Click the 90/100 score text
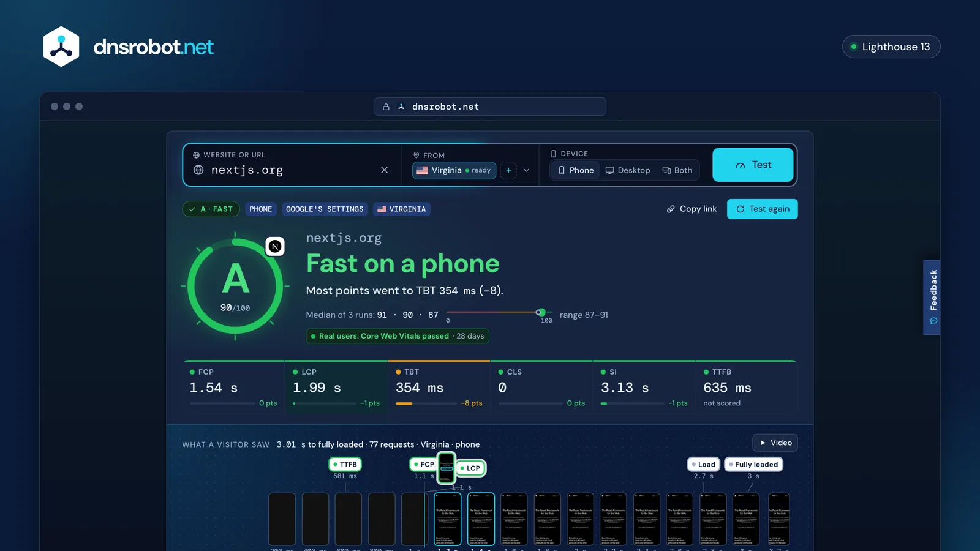 [x=235, y=308]
